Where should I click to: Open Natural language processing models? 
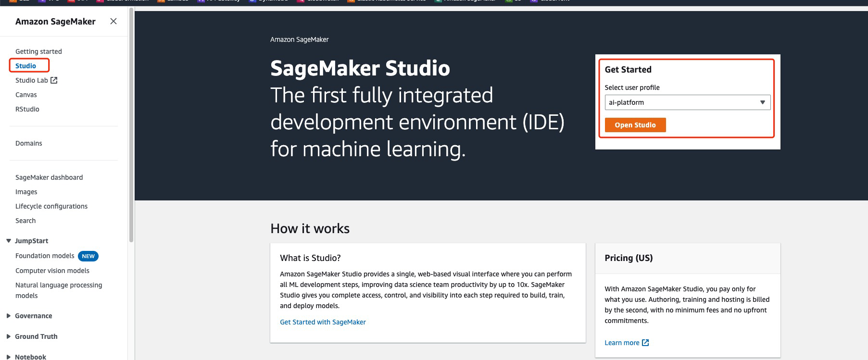59,290
